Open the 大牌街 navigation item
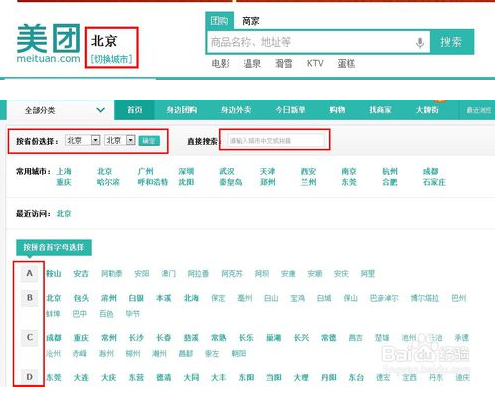Screen dimensions: 495x395 pyautogui.click(x=427, y=110)
